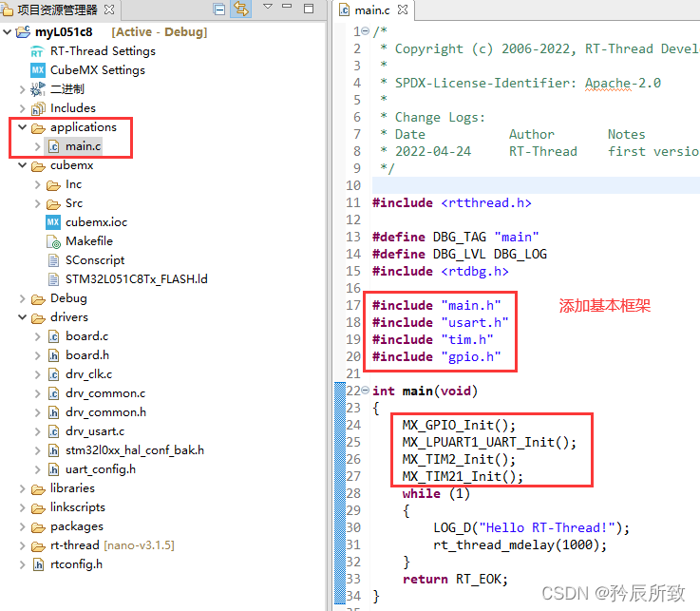The image size is (700, 611).
Task: Open RT-Thread Settings item
Action: 103,51
